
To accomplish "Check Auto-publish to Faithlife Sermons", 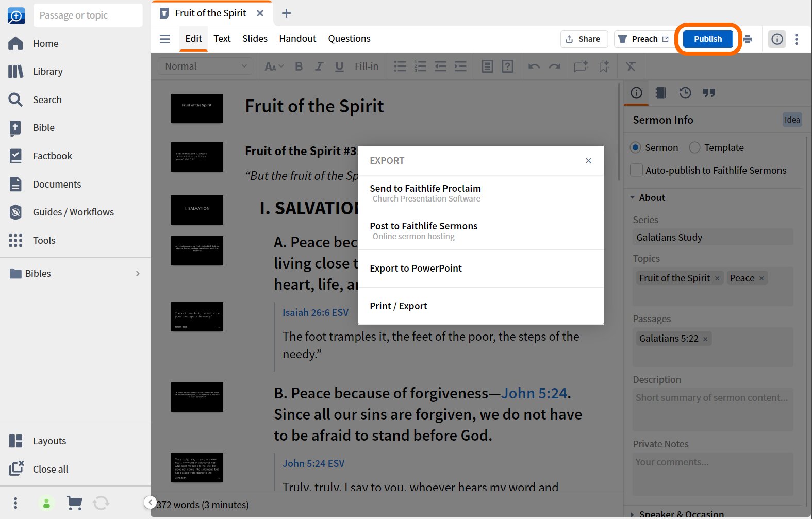I will (637, 170).
